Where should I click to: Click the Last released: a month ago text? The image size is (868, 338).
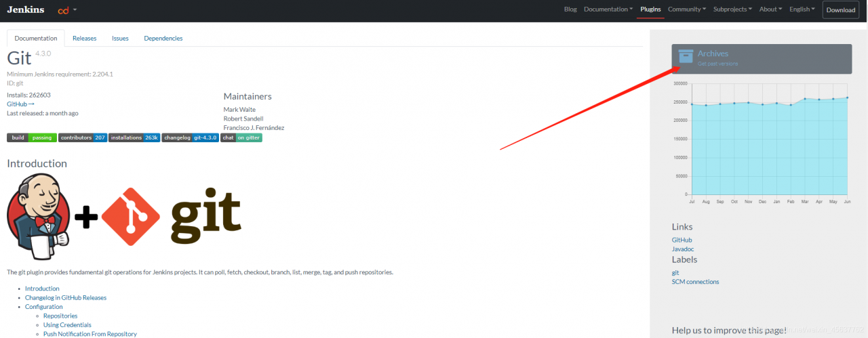[x=42, y=113]
